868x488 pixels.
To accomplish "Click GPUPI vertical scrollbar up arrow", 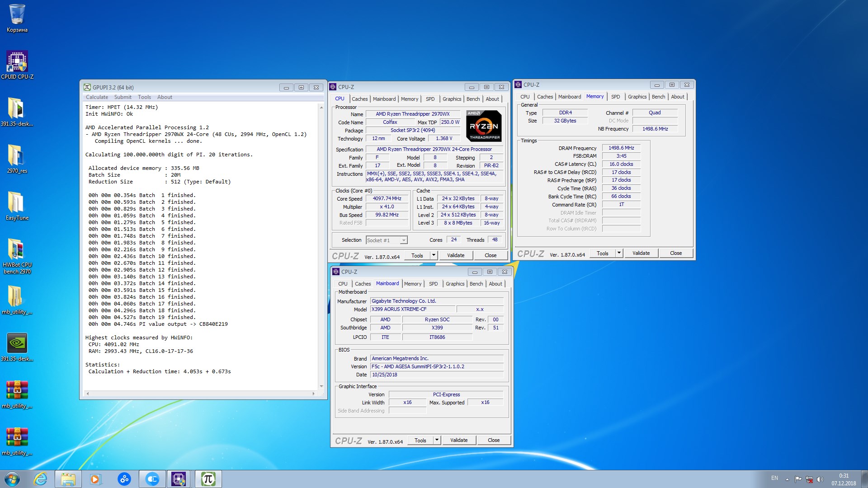I will [x=321, y=107].
